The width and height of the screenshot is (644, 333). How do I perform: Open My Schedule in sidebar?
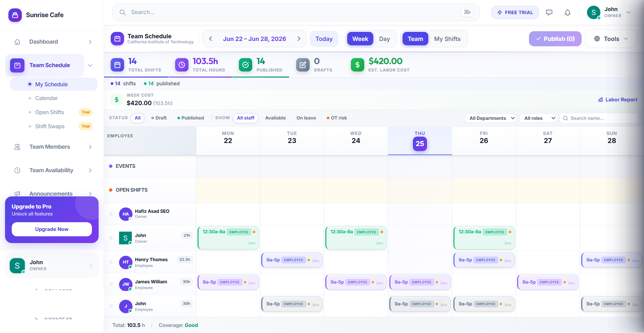pyautogui.click(x=54, y=84)
